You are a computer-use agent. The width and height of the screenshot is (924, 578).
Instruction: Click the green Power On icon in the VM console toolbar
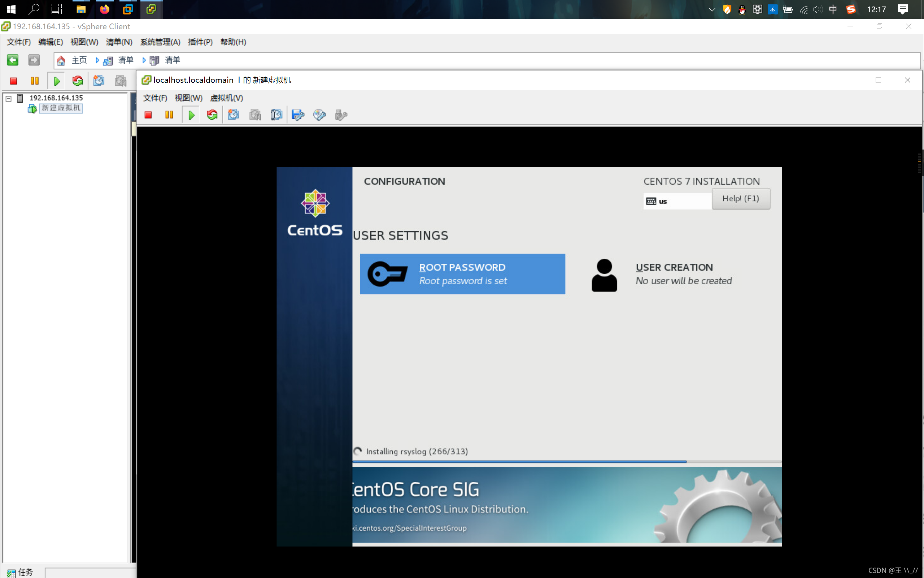click(192, 115)
